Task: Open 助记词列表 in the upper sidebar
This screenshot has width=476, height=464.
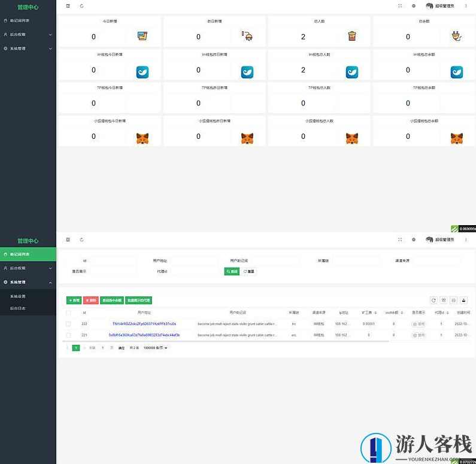Action: (x=28, y=20)
